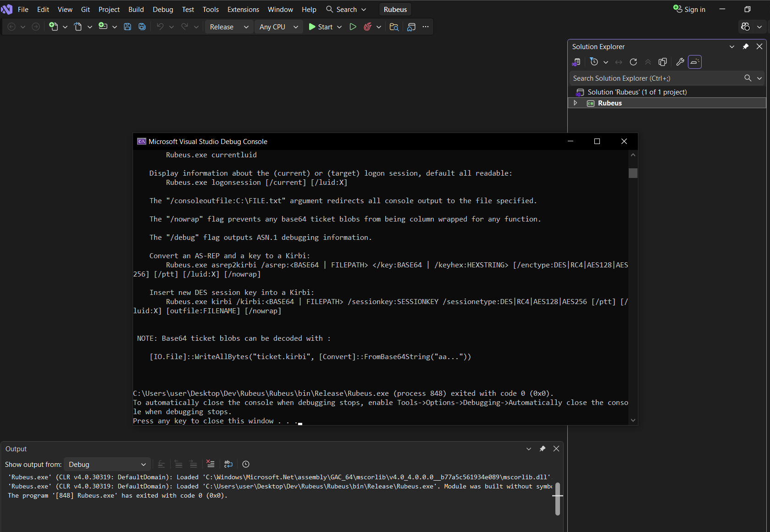
Task: Pin the Output panel
Action: point(542,449)
